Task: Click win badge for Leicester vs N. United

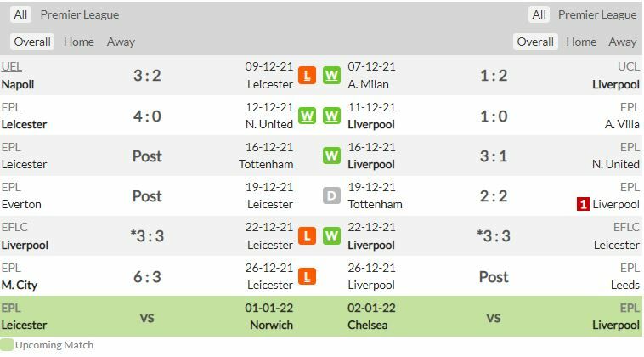Action: [307, 116]
